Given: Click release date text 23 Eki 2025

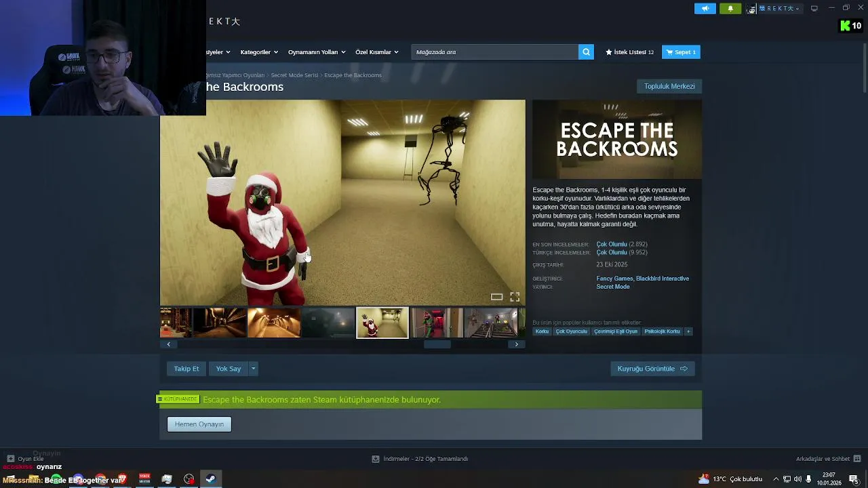Looking at the screenshot, I should pyautogui.click(x=612, y=265).
